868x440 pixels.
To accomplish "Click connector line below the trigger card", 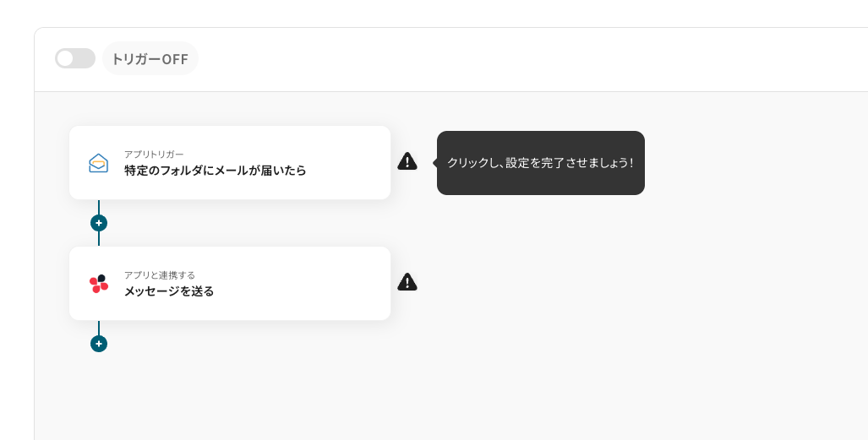I will [x=99, y=207].
